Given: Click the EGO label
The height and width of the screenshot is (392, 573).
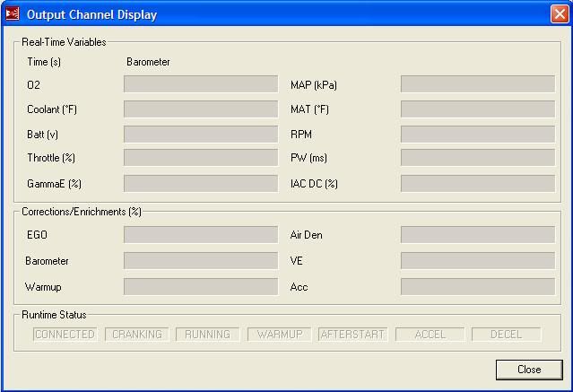Looking at the screenshot, I should (x=37, y=235).
